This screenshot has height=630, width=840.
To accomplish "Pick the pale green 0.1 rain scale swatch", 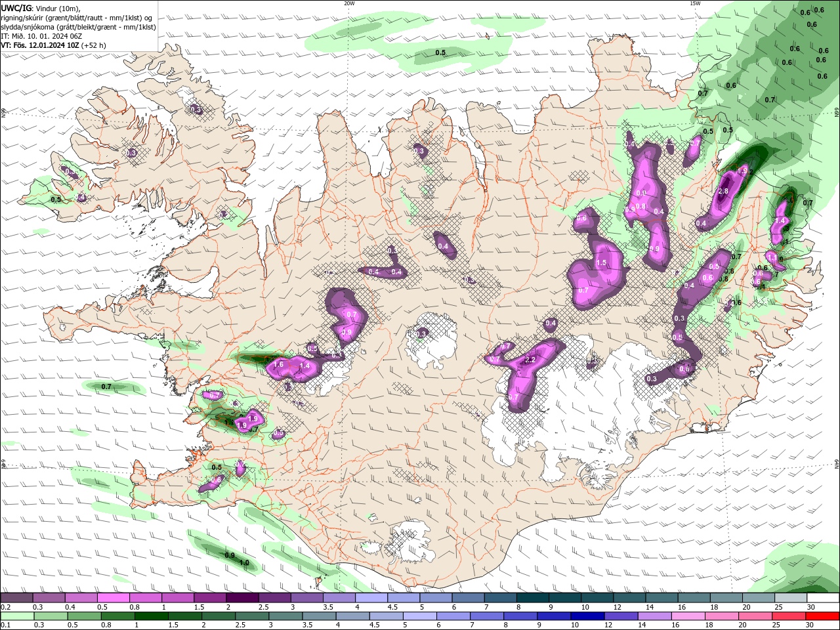I will (x=17, y=616).
